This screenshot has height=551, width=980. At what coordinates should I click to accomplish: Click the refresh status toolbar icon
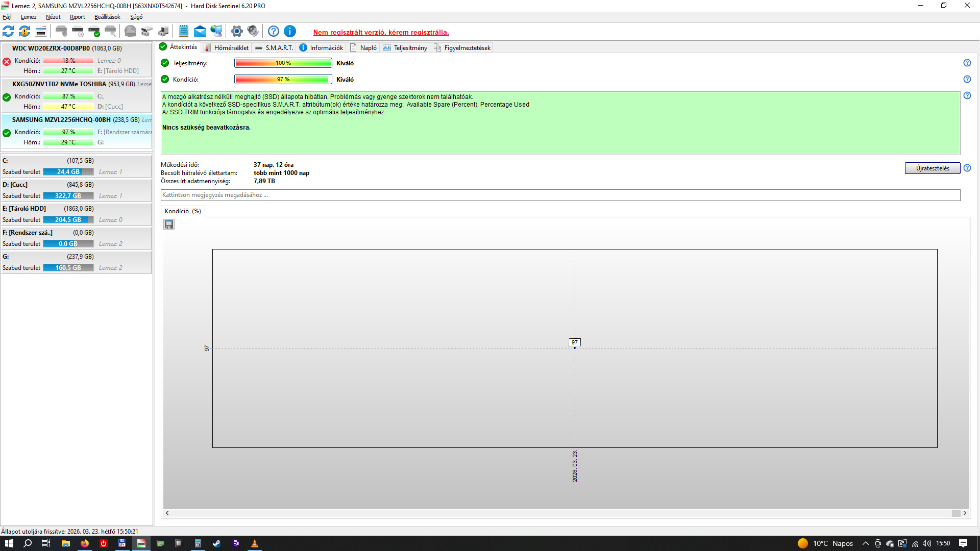click(x=8, y=31)
